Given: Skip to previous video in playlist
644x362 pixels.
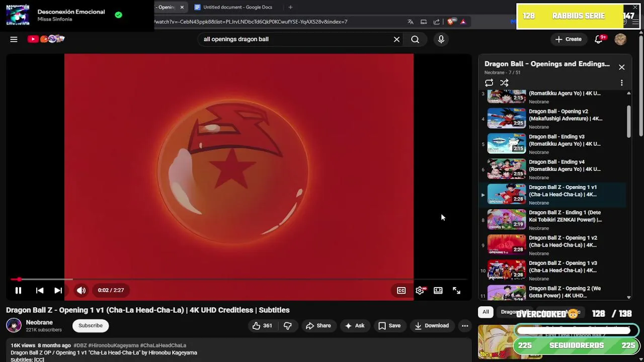Looking at the screenshot, I should tap(40, 290).
